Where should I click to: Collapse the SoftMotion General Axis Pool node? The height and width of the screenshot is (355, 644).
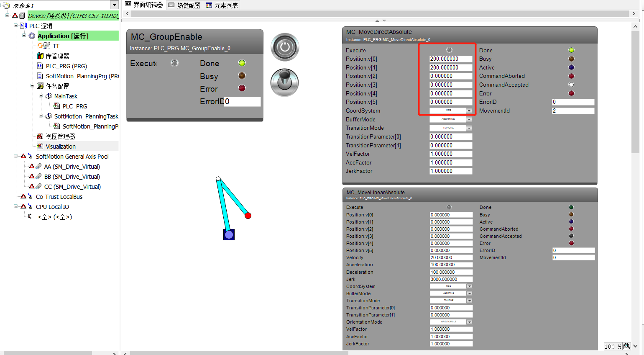pyautogui.click(x=15, y=156)
